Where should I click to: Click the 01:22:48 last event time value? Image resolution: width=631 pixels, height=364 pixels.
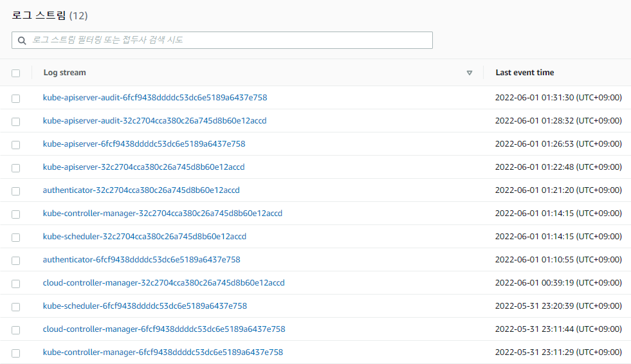point(558,167)
